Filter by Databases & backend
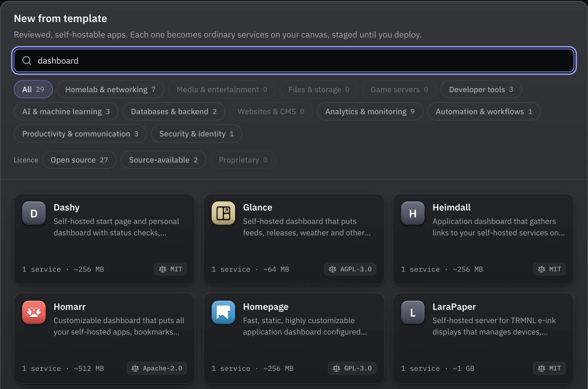 click(174, 111)
